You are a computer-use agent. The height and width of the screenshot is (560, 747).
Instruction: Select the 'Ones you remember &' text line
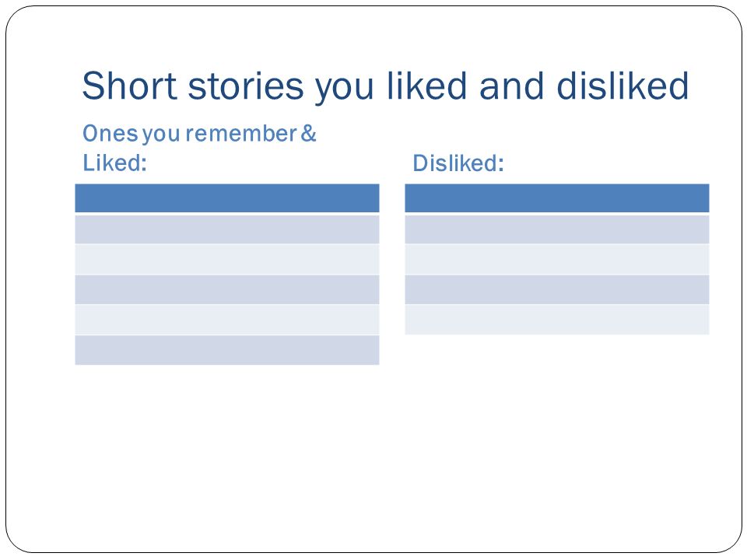tap(200, 134)
